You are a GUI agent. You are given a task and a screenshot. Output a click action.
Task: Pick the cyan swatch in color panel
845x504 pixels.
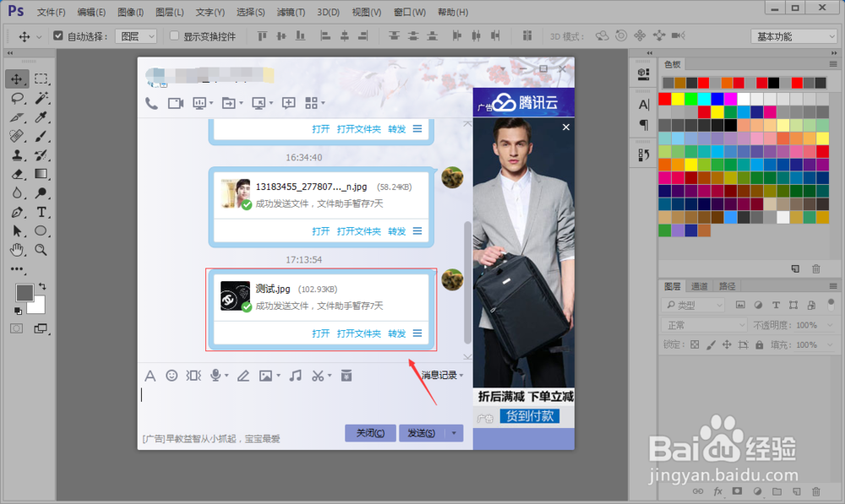point(705,99)
